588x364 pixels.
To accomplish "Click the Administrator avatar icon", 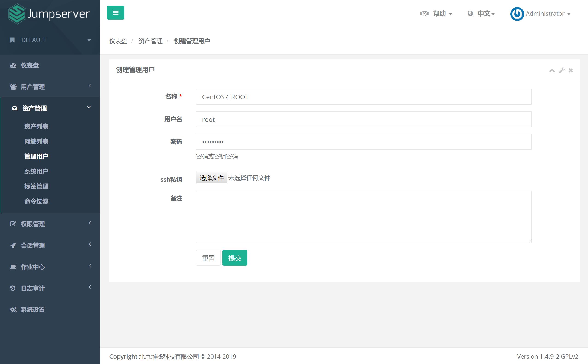I will click(517, 14).
